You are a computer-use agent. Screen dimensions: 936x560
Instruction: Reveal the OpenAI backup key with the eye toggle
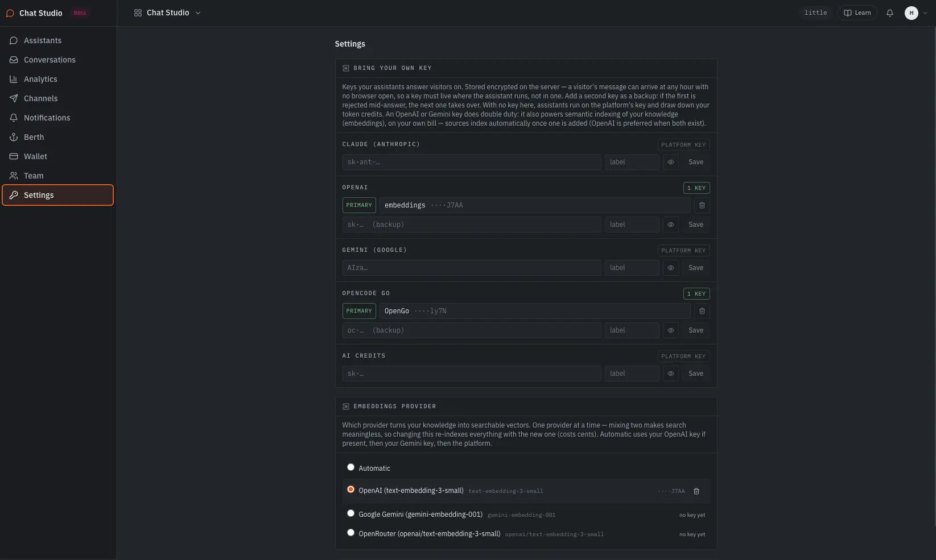point(671,225)
